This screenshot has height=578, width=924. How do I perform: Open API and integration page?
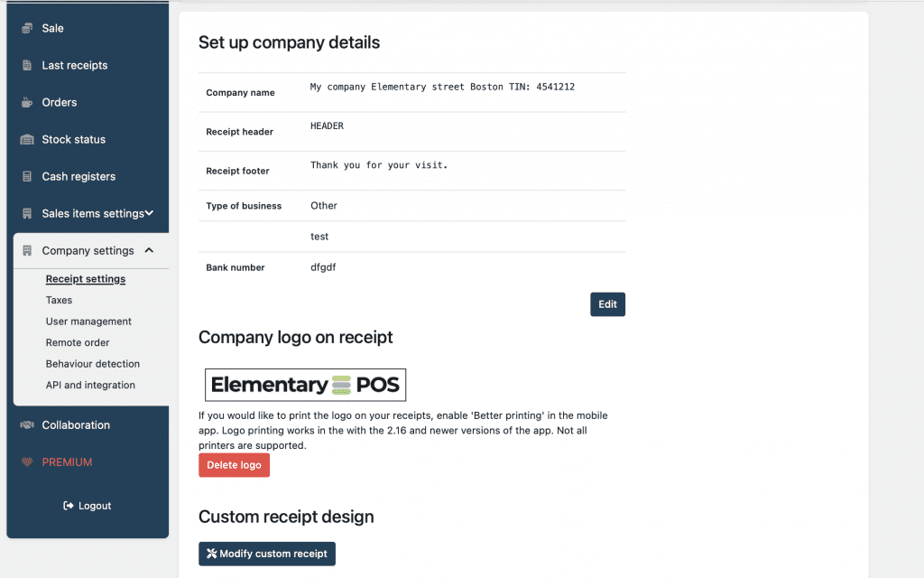coord(90,385)
